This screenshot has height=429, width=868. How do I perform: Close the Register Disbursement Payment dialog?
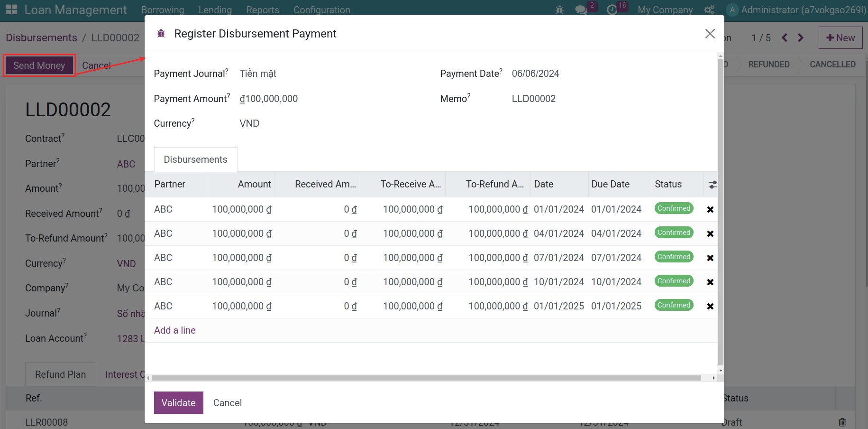[x=710, y=34]
